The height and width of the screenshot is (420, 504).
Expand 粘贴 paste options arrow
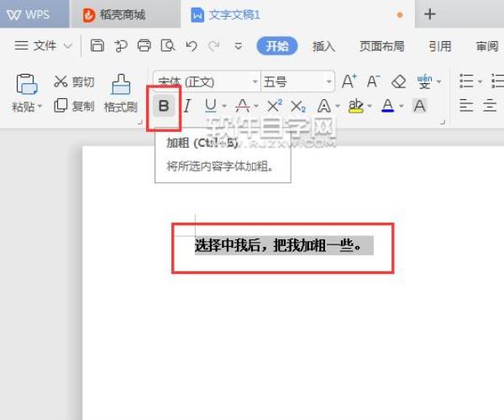point(39,106)
